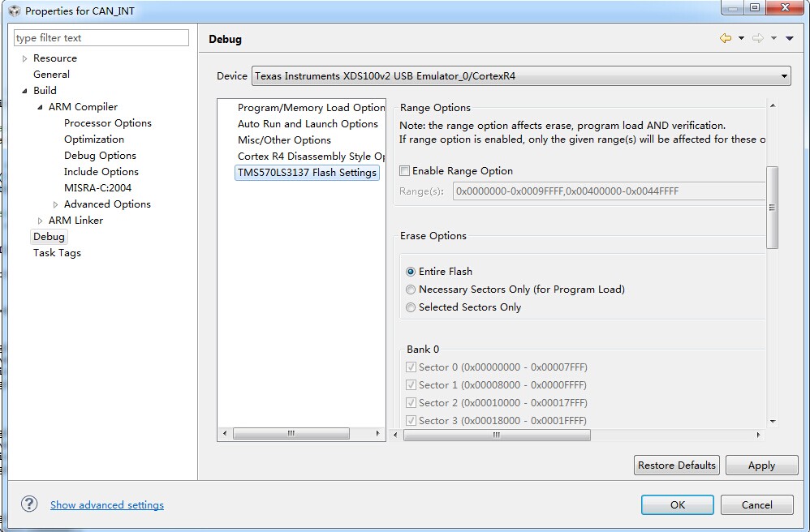This screenshot has width=810, height=532.
Task: Expand the ARM Linker node
Action: [x=41, y=221]
